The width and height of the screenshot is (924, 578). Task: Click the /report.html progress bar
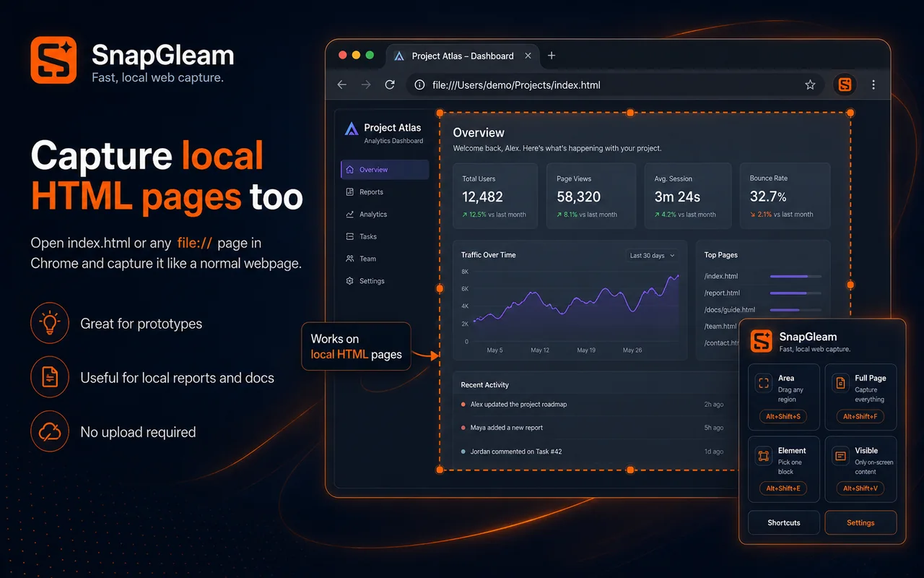pos(796,293)
